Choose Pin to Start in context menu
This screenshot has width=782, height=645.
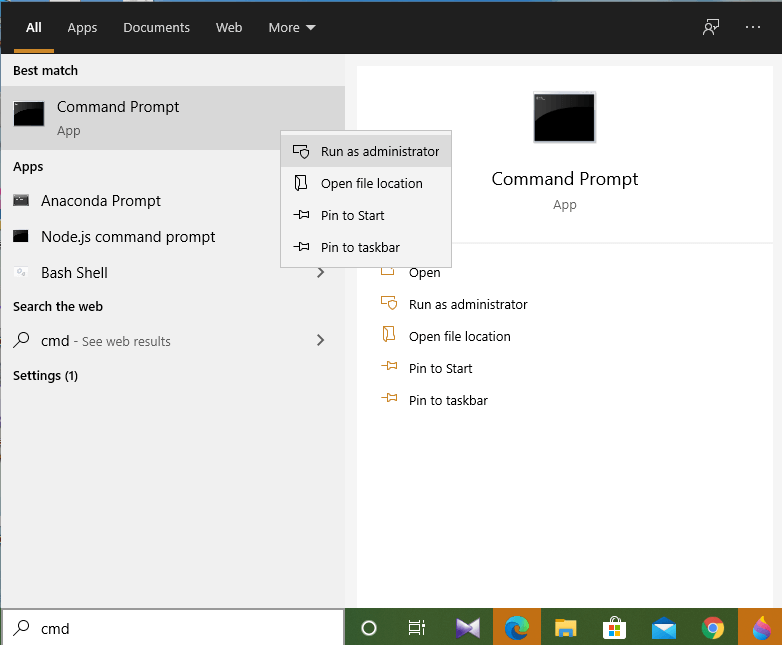coord(366,215)
